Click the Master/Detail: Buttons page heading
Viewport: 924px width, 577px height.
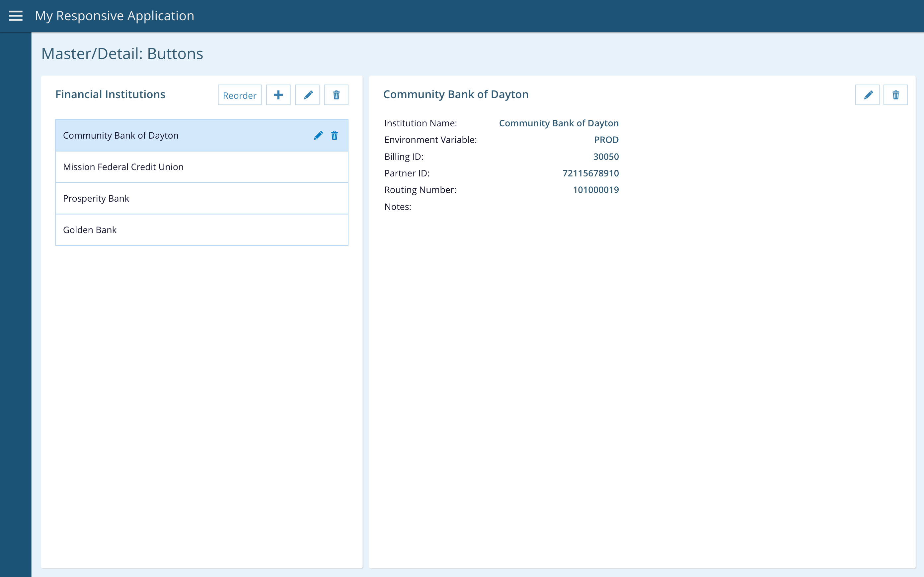pos(122,54)
